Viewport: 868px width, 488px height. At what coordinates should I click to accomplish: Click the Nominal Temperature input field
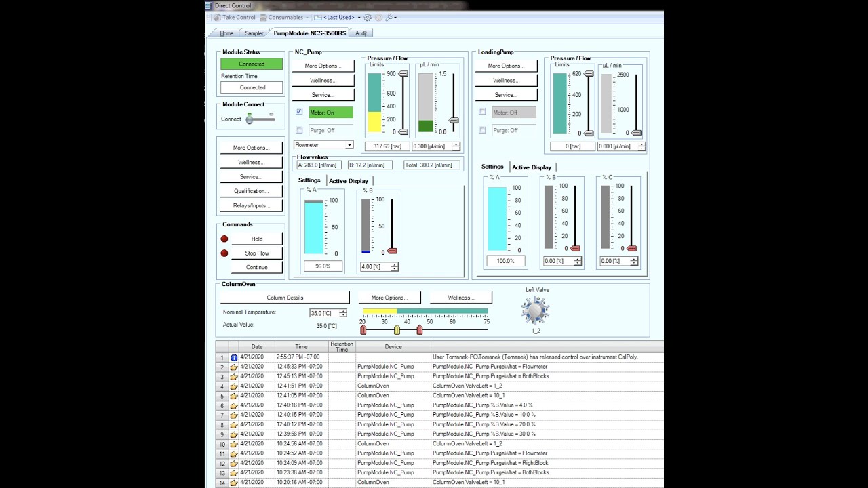click(323, 313)
